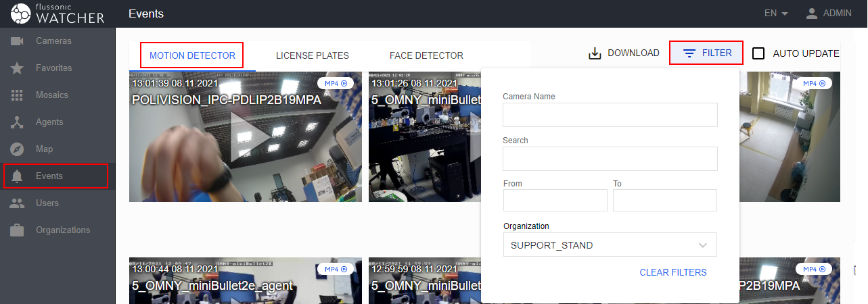
Task: Switch to the Face Detector tab
Action: 426,55
